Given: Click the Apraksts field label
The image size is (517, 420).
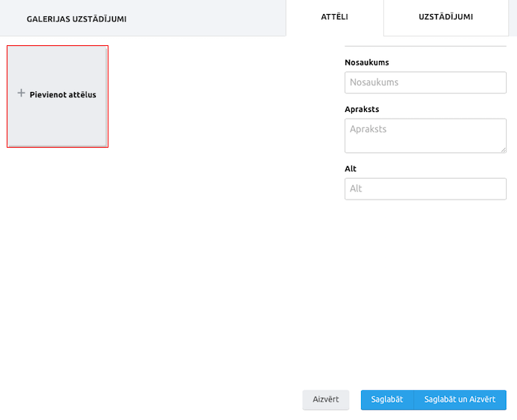Looking at the screenshot, I should coord(362,109).
